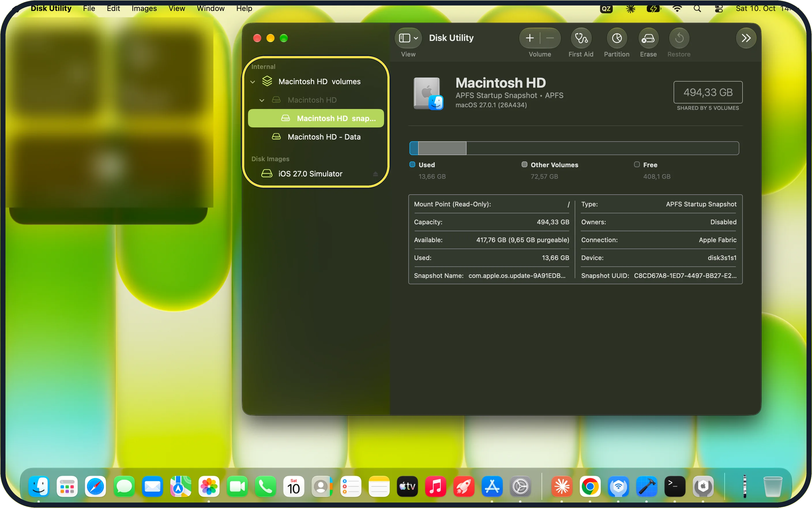This screenshot has height=508, width=812.
Task: Open Control Center in menu bar
Action: click(x=719, y=8)
